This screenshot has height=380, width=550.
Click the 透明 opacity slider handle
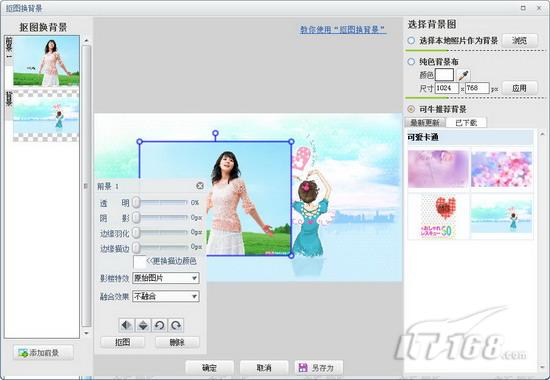[x=136, y=202]
